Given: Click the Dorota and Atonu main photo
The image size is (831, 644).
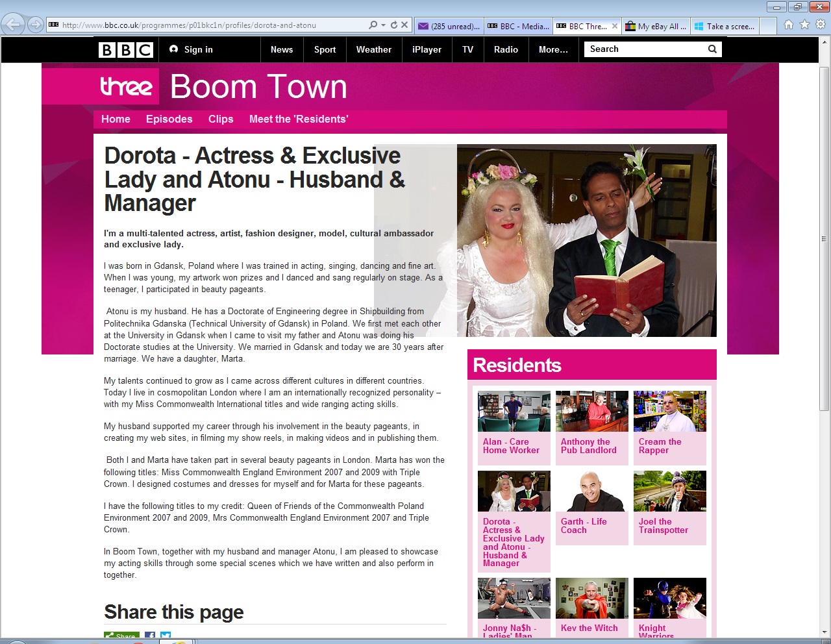Looking at the screenshot, I should click(x=586, y=240).
